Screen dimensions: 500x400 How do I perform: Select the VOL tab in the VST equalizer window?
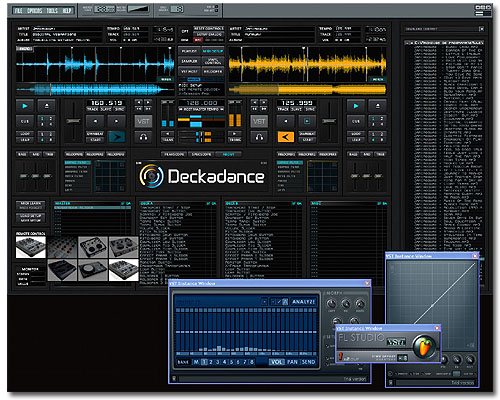click(276, 362)
